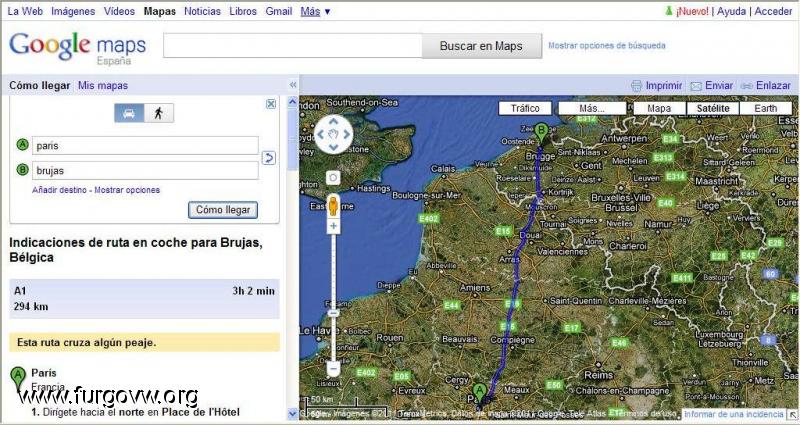The width and height of the screenshot is (800, 425).
Task: Click the toll notice Esta ruta cruza algún peaje
Action: coord(144,342)
